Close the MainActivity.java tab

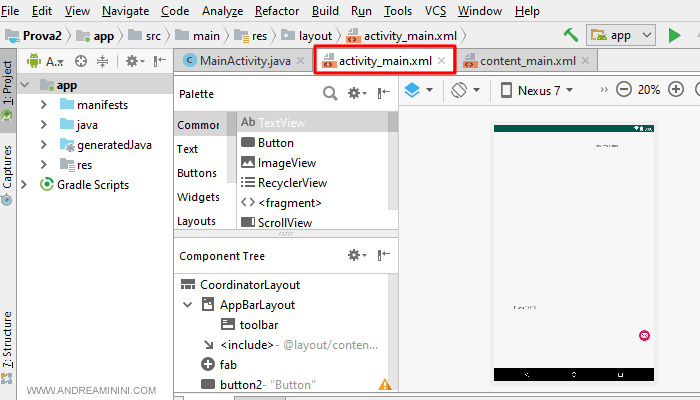point(301,61)
